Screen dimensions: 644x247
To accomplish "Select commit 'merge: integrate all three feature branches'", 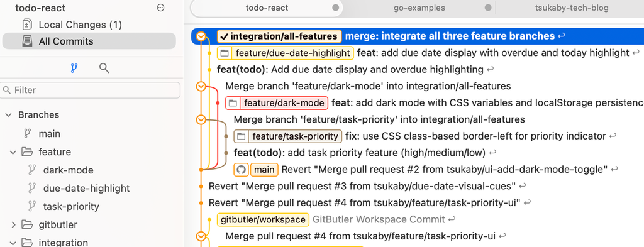I will 450,36.
